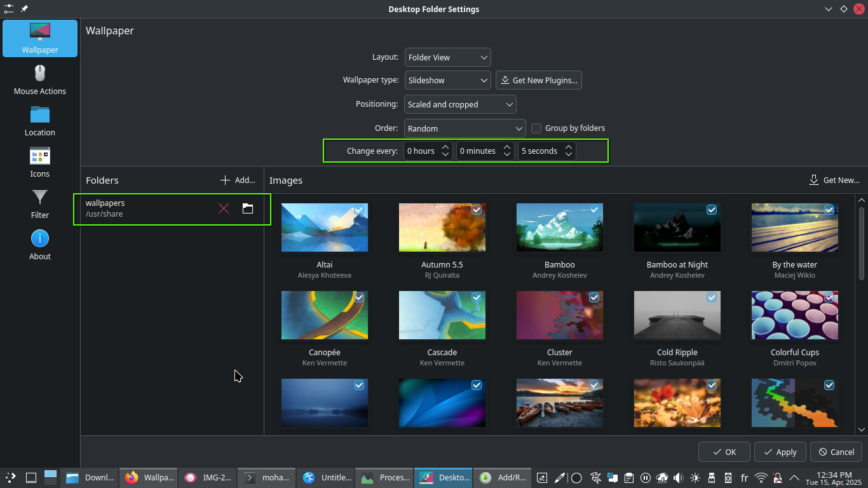Viewport: 868px width, 488px height.
Task: Open Get New Plugins
Action: click(x=539, y=80)
